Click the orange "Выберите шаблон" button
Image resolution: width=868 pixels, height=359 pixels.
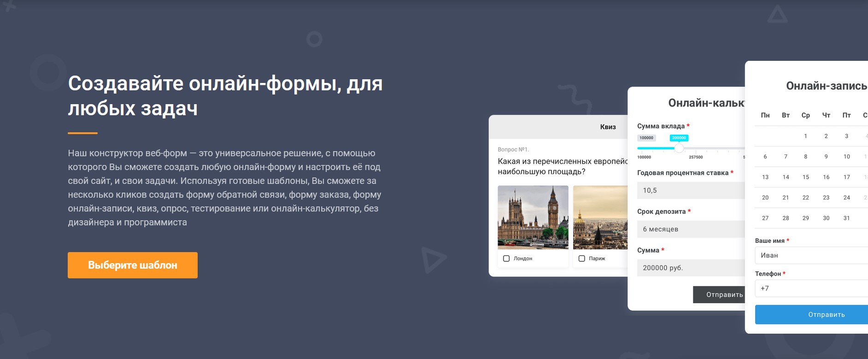point(133,265)
